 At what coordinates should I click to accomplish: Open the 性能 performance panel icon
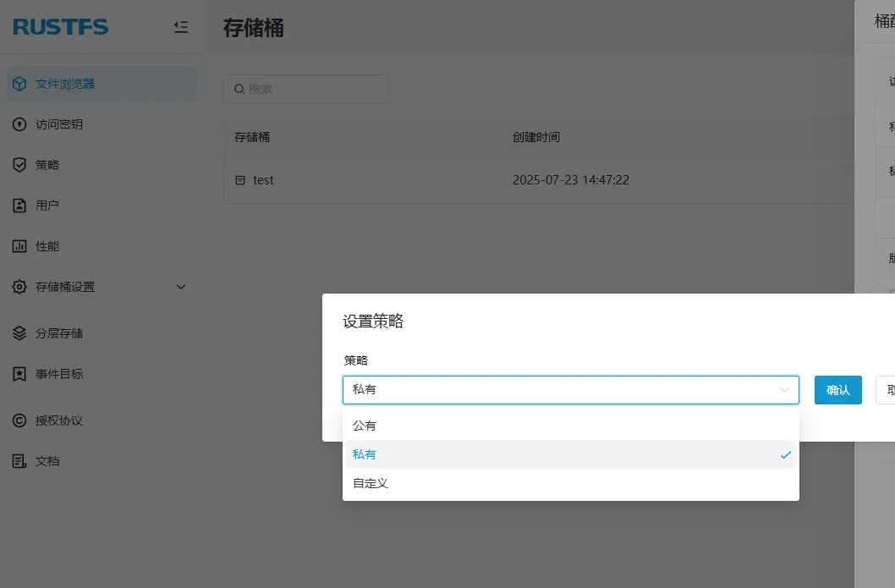[x=19, y=246]
